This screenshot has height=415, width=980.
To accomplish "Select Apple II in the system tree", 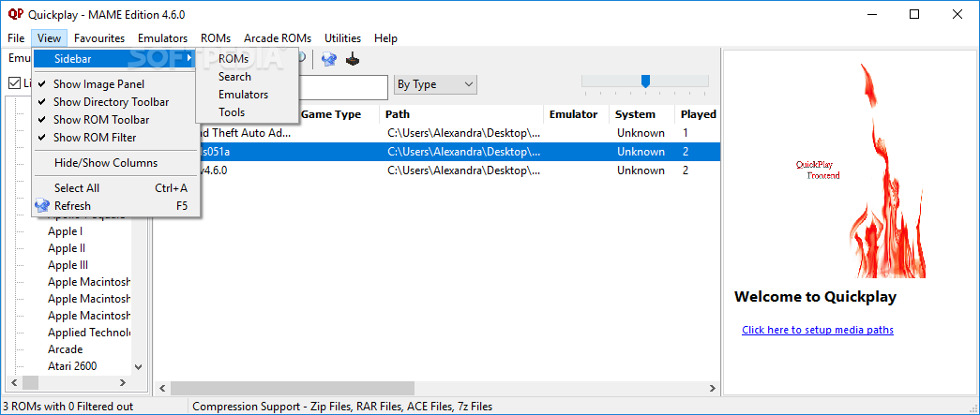I will click(67, 248).
